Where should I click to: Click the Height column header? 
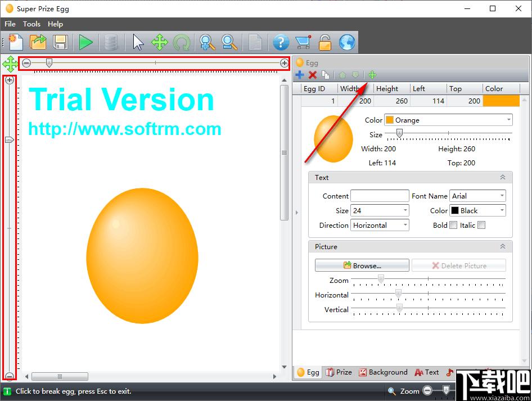(x=391, y=89)
